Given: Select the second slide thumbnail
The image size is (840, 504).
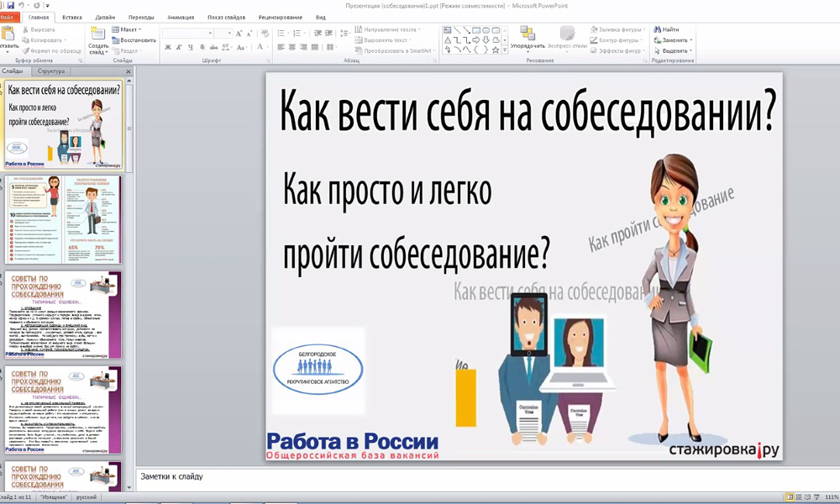Looking at the screenshot, I should (65, 219).
